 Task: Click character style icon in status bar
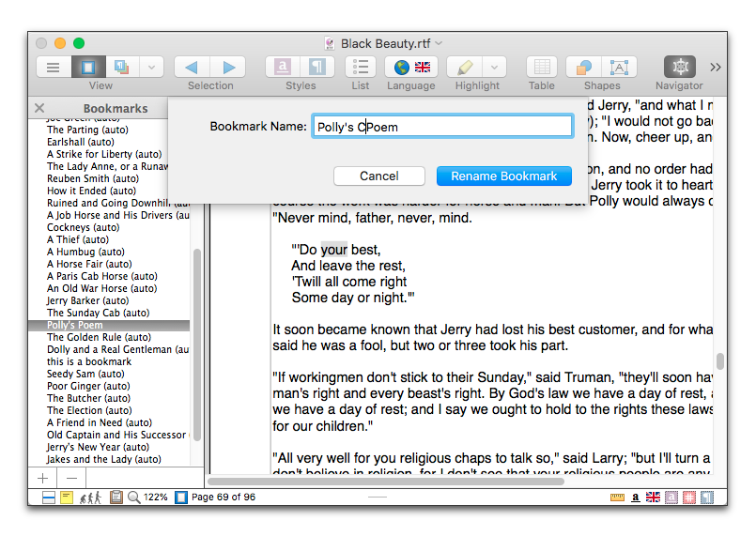(671, 497)
